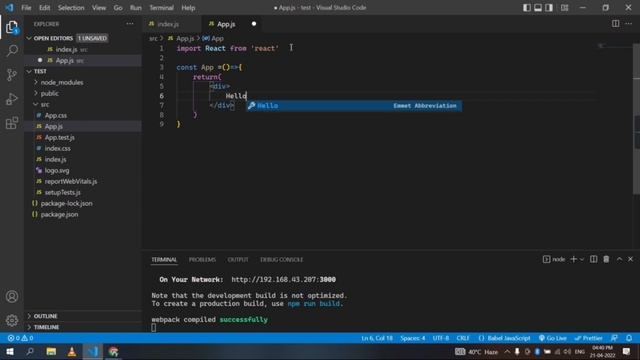640x360 pixels.
Task: Open the Manage gear icon
Action: coord(12,320)
